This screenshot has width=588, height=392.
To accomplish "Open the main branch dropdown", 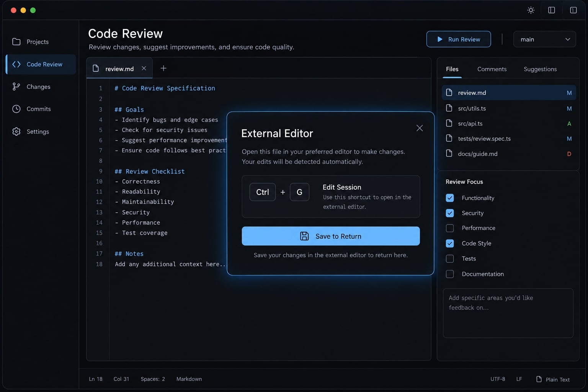I will (544, 39).
